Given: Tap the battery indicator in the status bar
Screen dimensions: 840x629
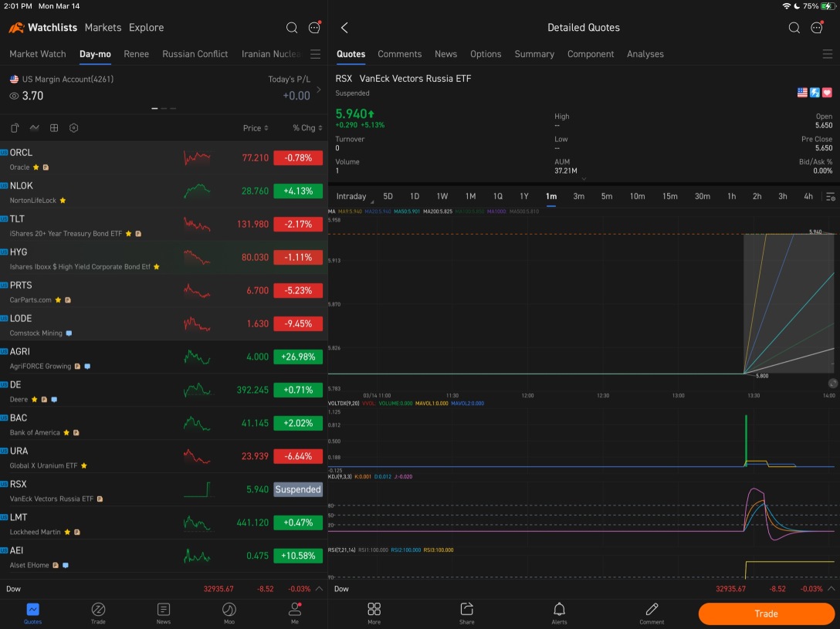Looking at the screenshot, I should (x=828, y=6).
